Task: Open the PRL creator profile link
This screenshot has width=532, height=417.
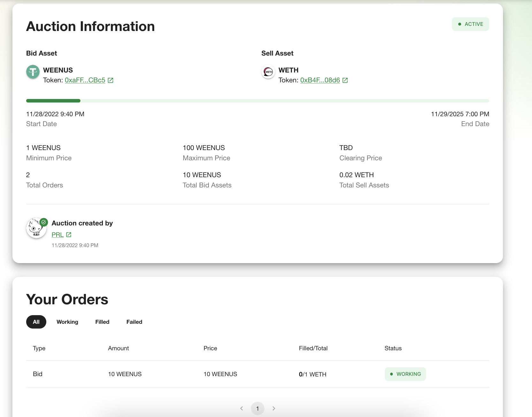Action: click(57, 235)
